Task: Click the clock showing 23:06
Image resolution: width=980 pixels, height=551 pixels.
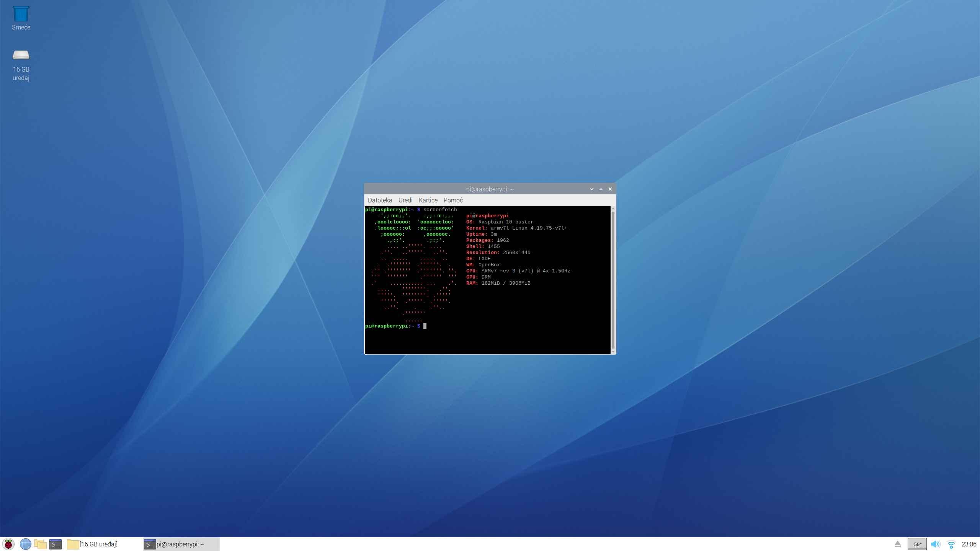Action: (x=969, y=544)
